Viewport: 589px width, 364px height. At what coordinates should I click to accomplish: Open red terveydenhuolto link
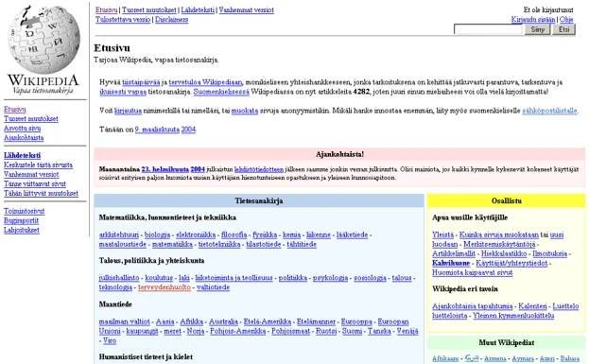(x=165, y=287)
